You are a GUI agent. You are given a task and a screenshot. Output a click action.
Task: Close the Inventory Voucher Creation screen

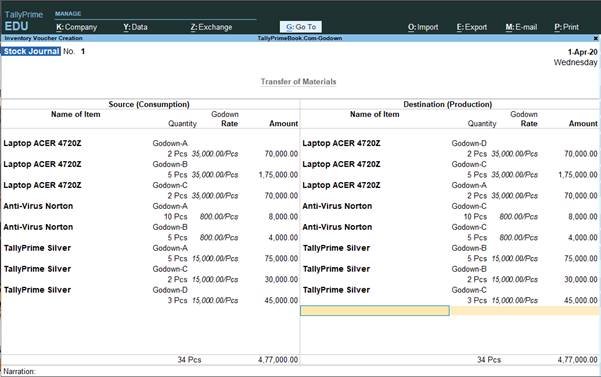[596, 38]
